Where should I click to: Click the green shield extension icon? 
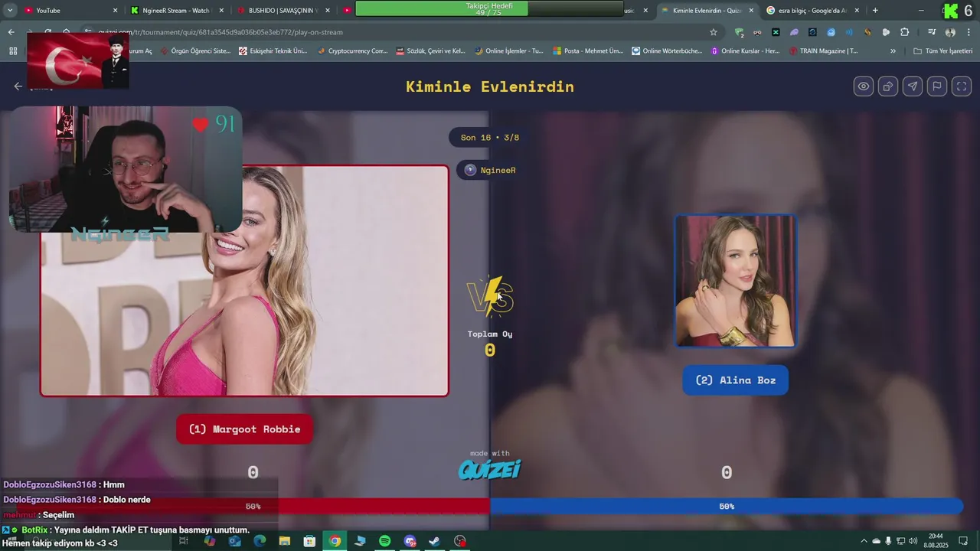click(739, 32)
